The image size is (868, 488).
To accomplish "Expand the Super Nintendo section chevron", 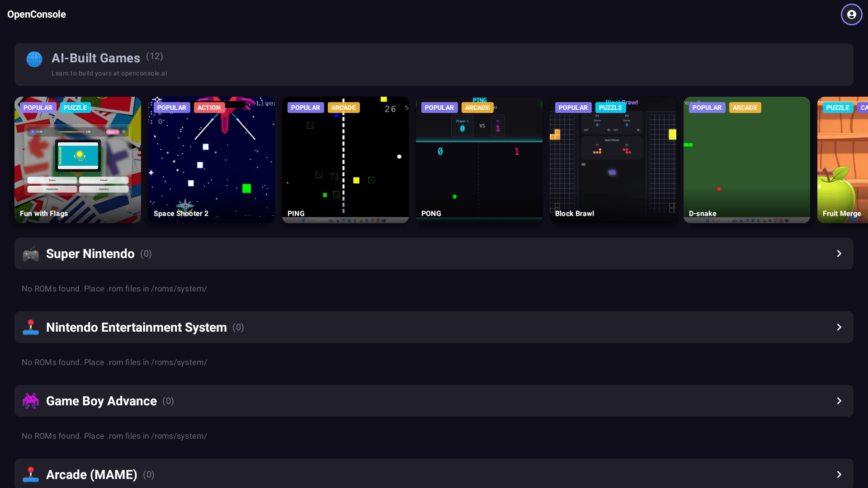I will coord(839,254).
